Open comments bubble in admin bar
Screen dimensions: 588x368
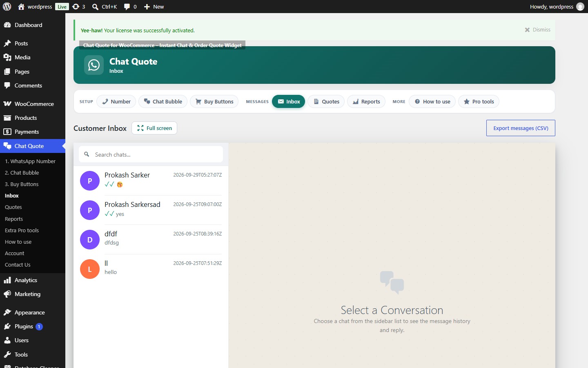[127, 7]
